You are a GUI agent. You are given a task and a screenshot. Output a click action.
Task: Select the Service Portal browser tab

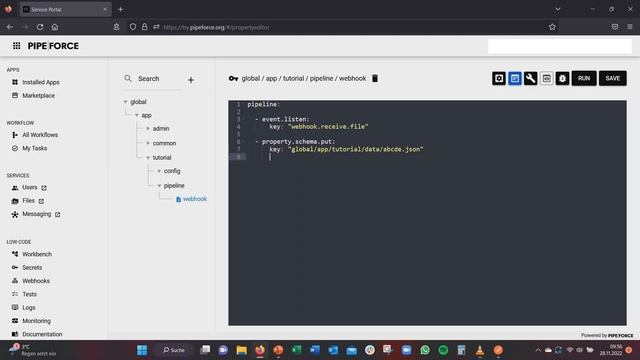(65, 9)
